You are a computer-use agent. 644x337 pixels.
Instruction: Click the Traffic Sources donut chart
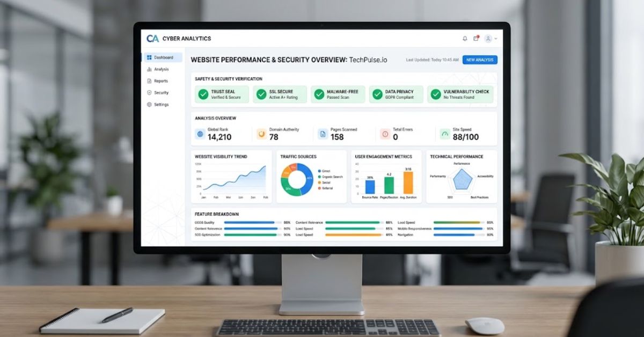pos(297,180)
